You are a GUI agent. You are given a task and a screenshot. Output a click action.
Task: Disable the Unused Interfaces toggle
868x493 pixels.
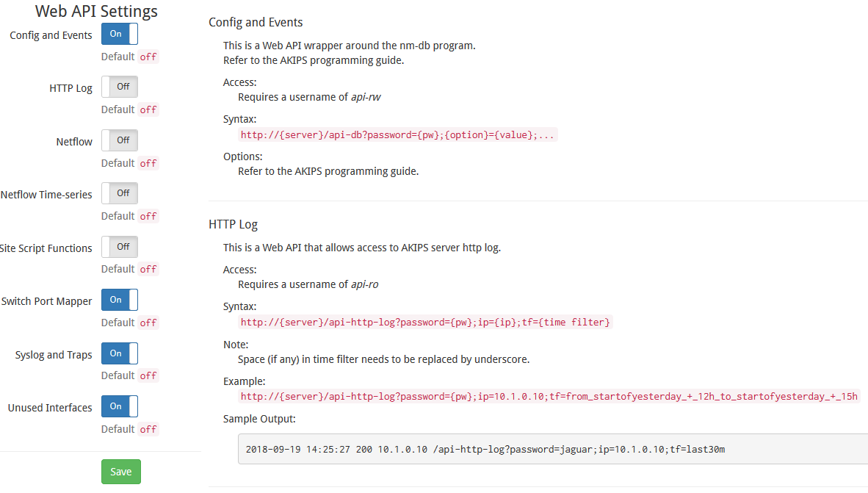tap(120, 406)
